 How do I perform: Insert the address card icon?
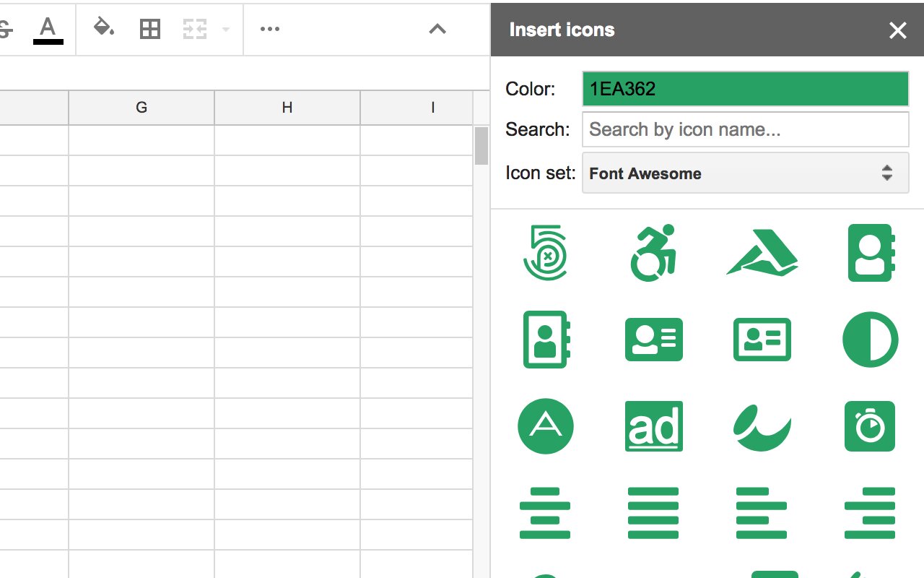[653, 340]
